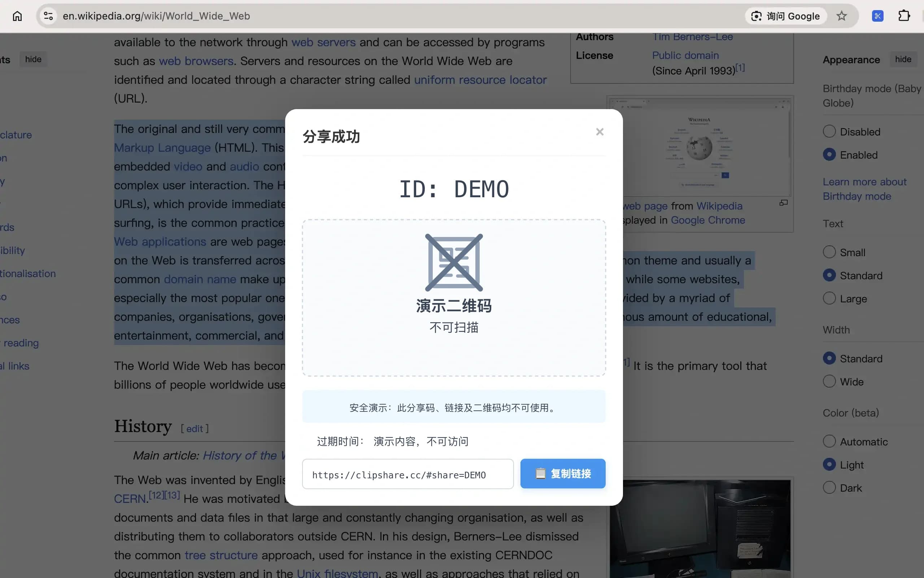Select Large text size
The height and width of the screenshot is (578, 924).
[829, 298]
